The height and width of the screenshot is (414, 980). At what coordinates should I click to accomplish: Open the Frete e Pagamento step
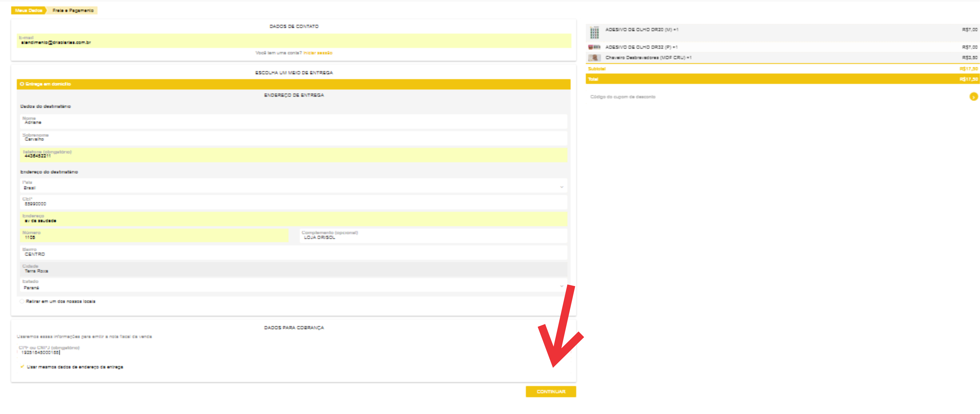73,10
